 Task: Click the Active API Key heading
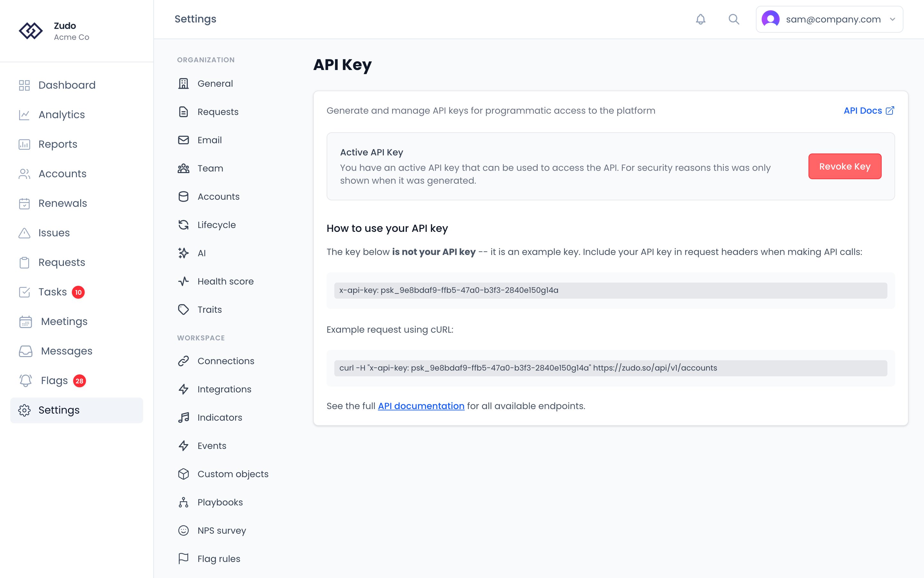(372, 152)
